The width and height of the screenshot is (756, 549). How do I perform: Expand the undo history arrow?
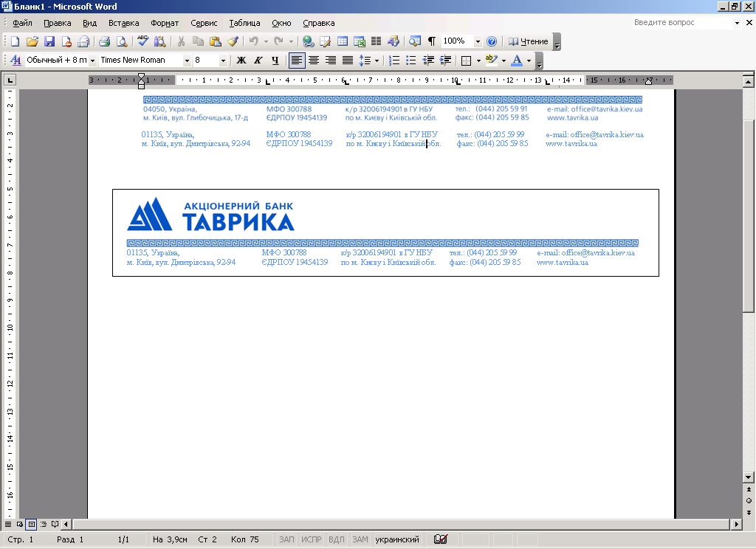tap(266, 41)
